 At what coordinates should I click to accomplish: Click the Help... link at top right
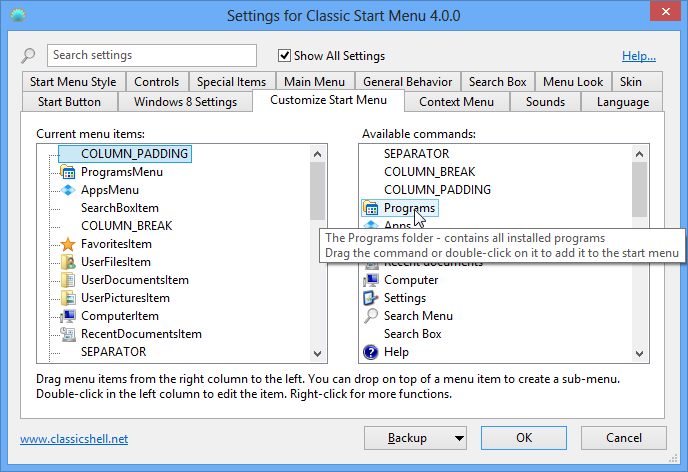[639, 56]
